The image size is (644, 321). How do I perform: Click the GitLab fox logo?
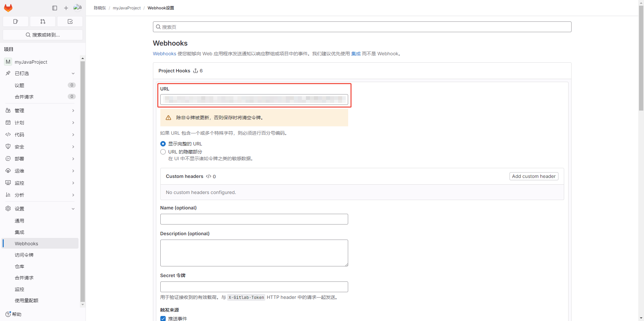[x=8, y=8]
